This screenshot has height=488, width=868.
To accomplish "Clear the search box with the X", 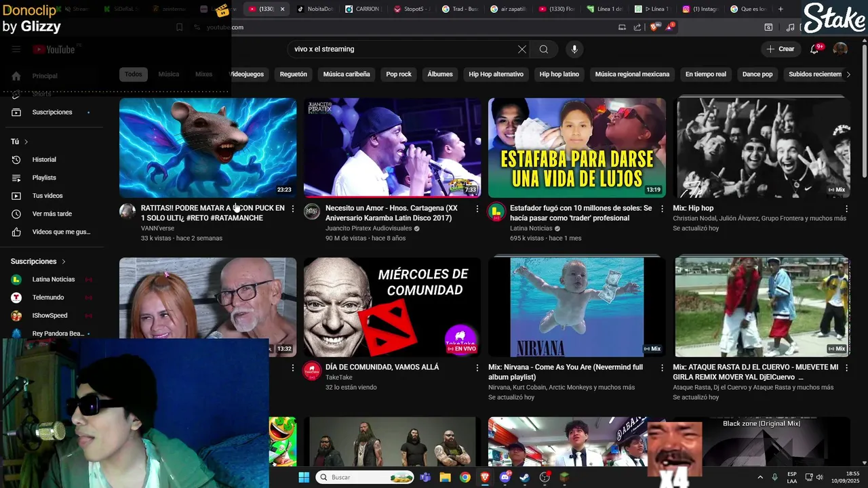I will 521,49.
